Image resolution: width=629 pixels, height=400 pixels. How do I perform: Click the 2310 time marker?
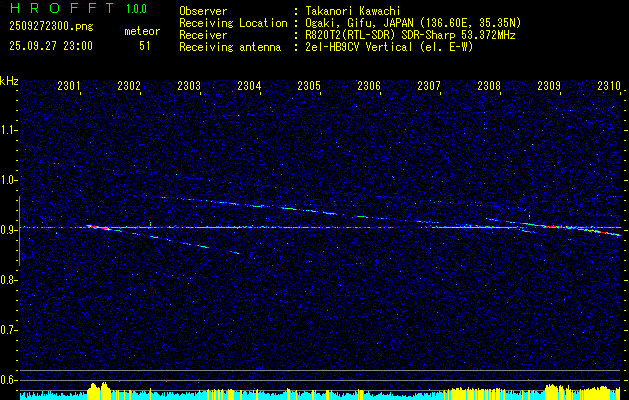pyautogui.click(x=609, y=85)
